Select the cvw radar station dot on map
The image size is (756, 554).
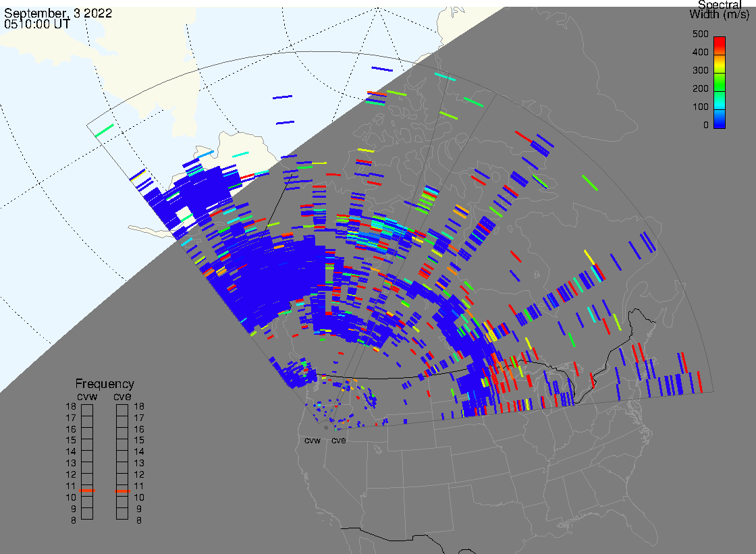pyautogui.click(x=326, y=428)
